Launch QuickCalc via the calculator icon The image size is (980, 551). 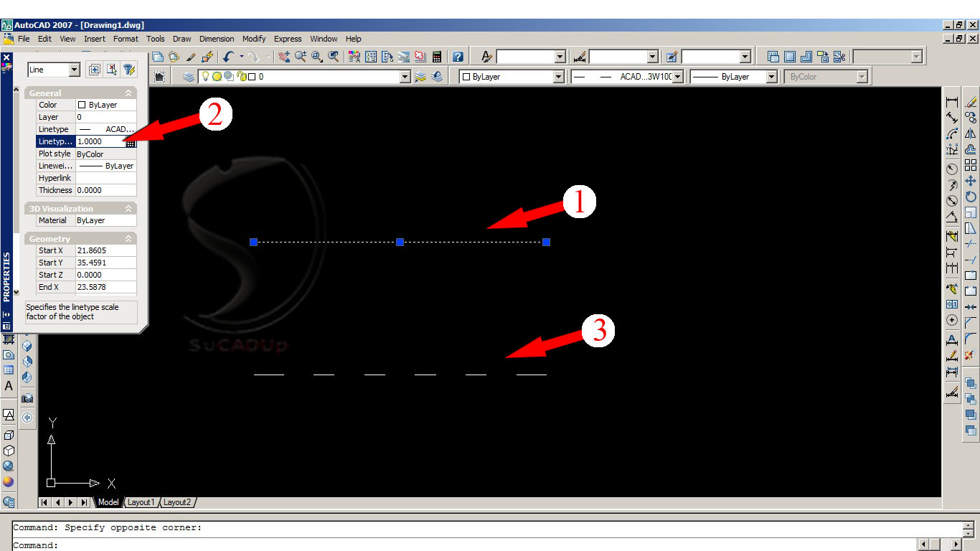437,56
